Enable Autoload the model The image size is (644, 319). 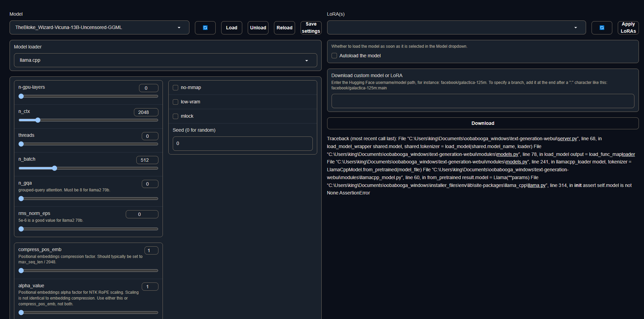coord(334,55)
